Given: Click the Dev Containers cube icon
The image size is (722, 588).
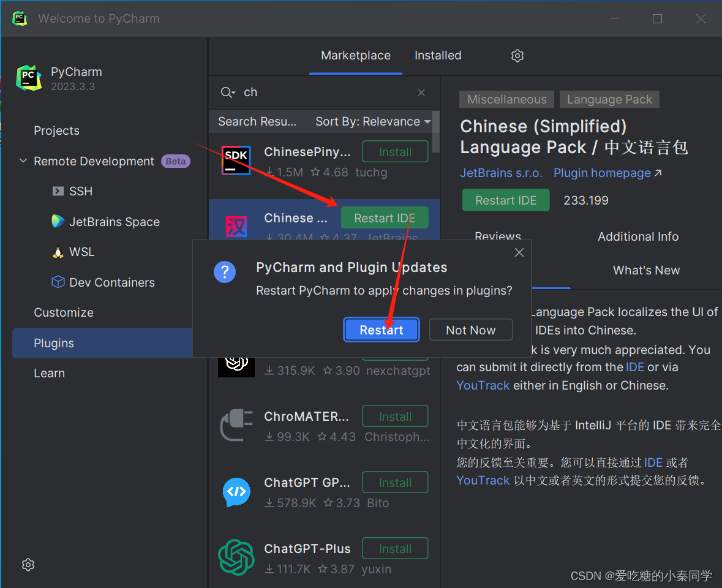Looking at the screenshot, I should tap(58, 282).
